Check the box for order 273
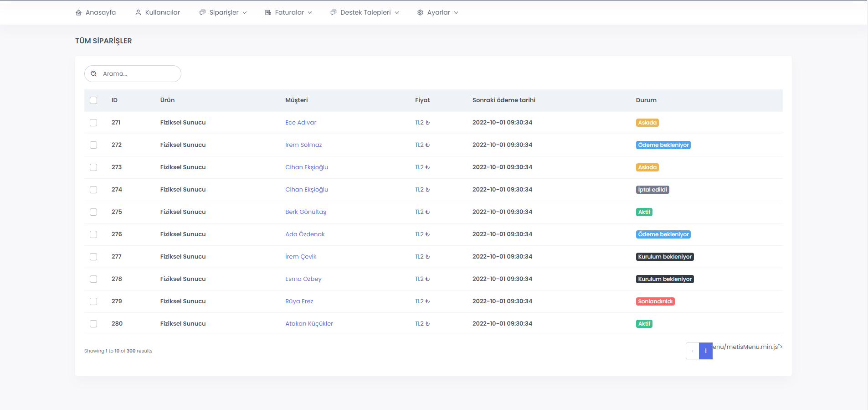Viewport: 868px width, 410px height. click(93, 167)
